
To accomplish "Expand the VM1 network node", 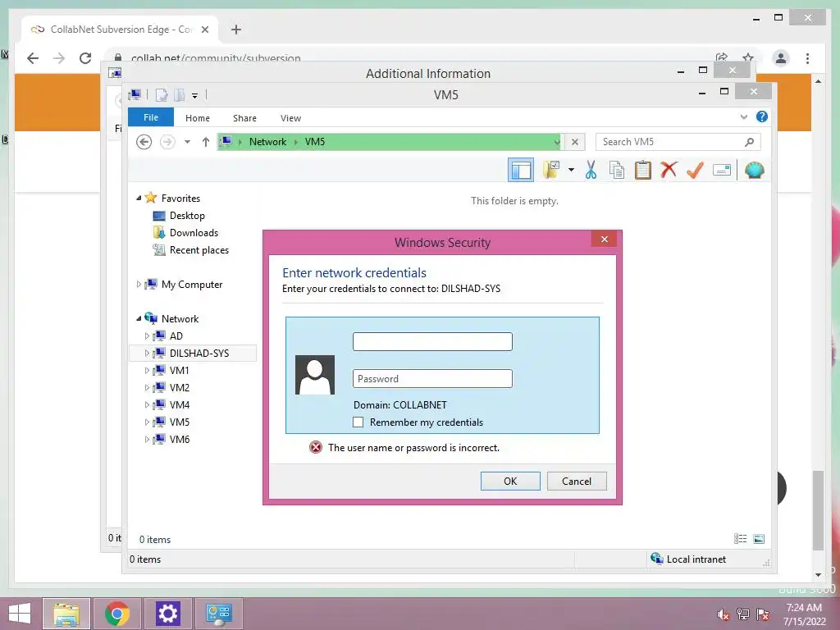I will [x=147, y=370].
